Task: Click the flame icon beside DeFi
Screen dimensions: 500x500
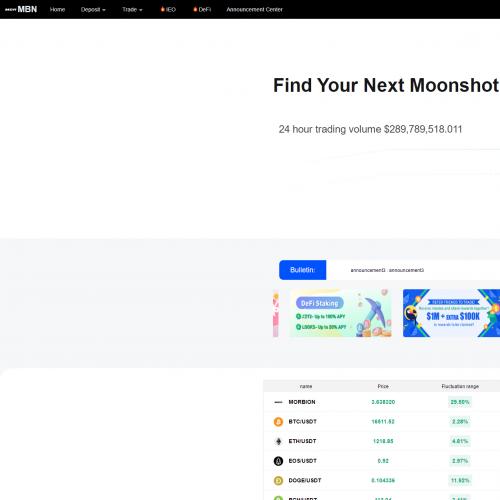Action: (x=195, y=9)
